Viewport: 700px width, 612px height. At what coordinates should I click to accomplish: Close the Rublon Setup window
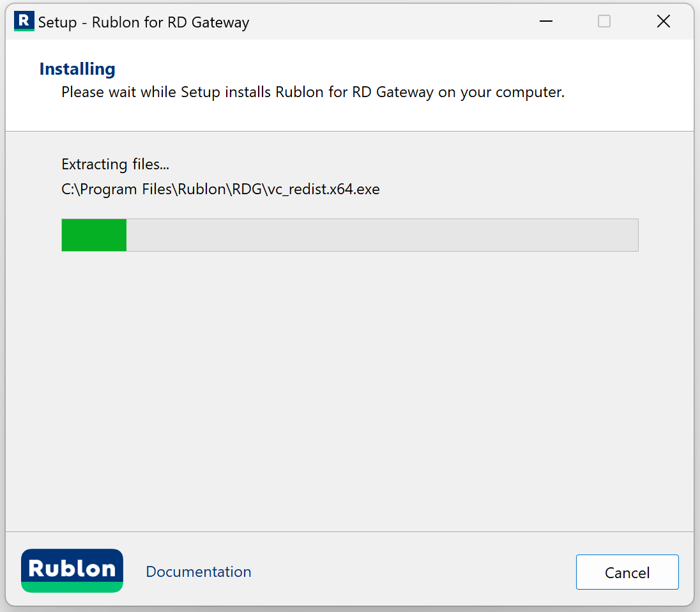coord(664,22)
